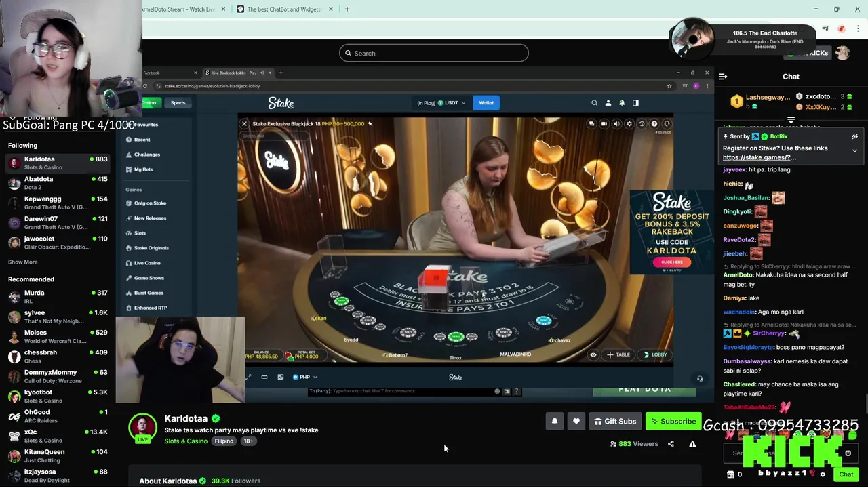Open blackjack game chat bubble icon
This screenshot has height=488, width=868.
tap(591, 124)
